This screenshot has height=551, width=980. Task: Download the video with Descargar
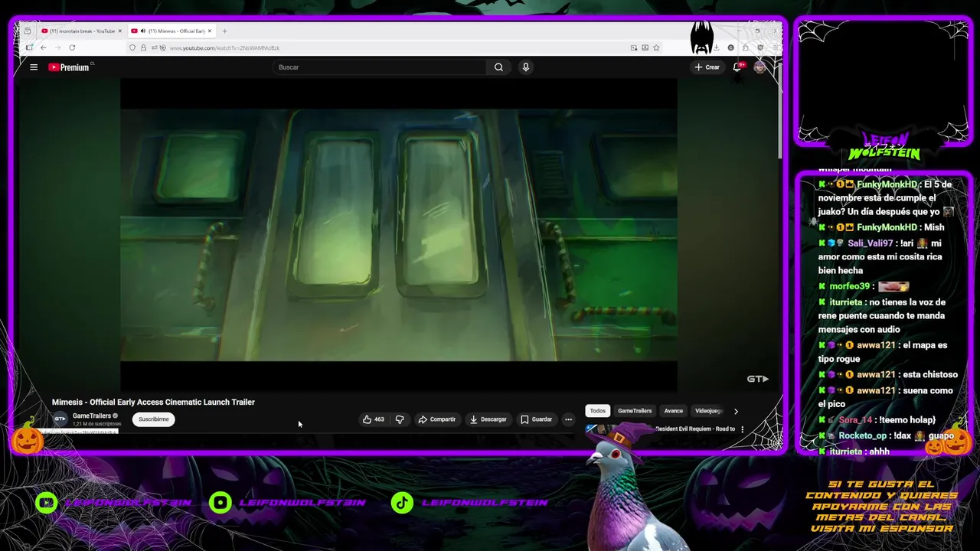coord(488,419)
